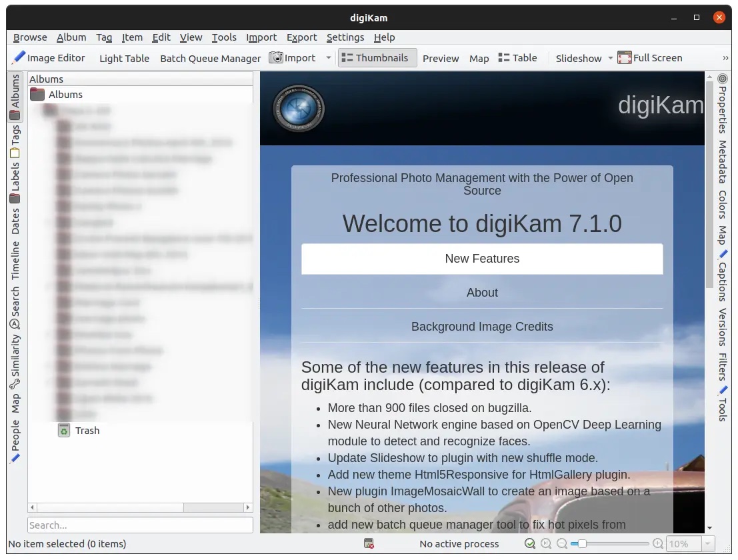Click the zoom out magnifier icon

tap(562, 544)
